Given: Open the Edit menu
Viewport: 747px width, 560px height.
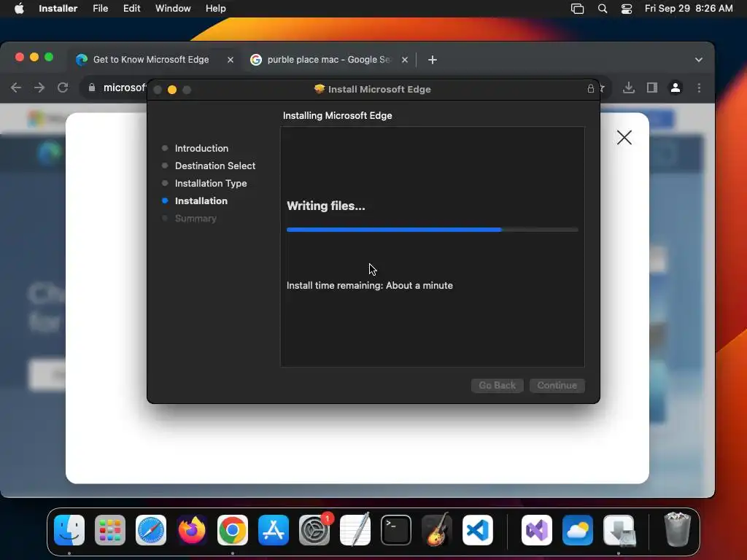Looking at the screenshot, I should (131, 9).
